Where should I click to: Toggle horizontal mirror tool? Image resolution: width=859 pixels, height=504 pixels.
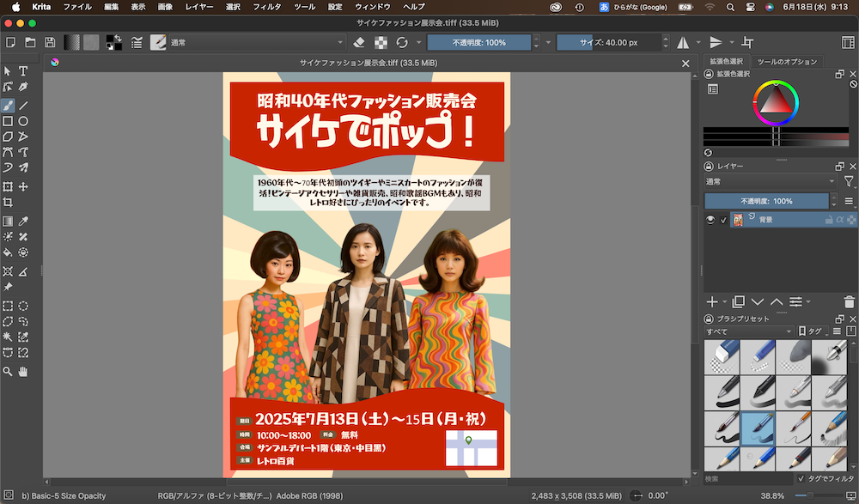(683, 42)
